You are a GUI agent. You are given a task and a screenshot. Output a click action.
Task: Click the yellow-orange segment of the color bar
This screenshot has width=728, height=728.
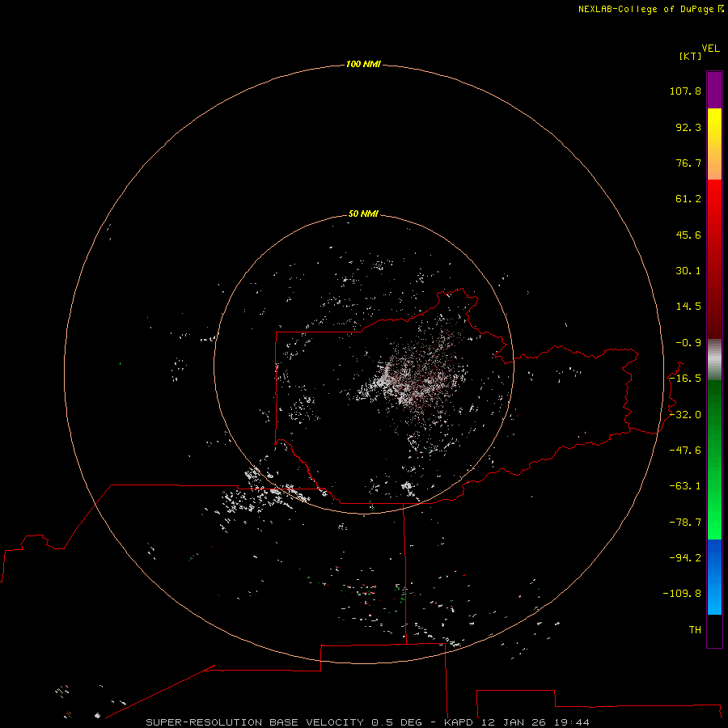tap(714, 144)
